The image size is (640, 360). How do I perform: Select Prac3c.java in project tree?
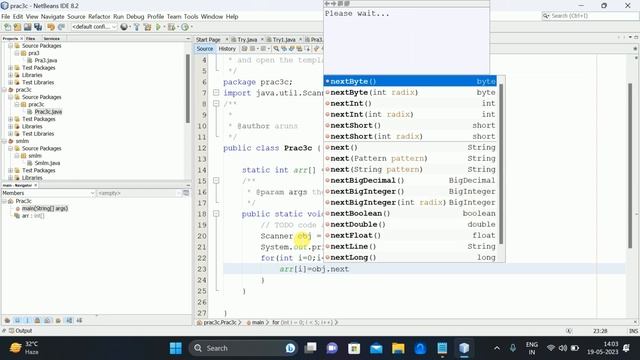click(48, 112)
